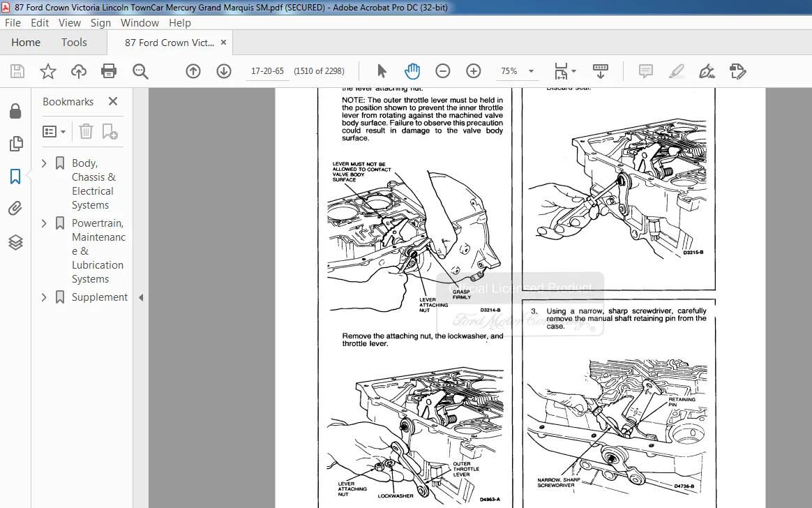
Task: Open the Layers panel
Action: (x=15, y=242)
